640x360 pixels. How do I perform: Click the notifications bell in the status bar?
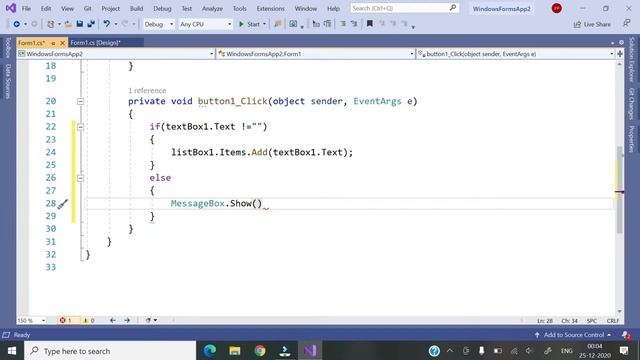click(626, 335)
